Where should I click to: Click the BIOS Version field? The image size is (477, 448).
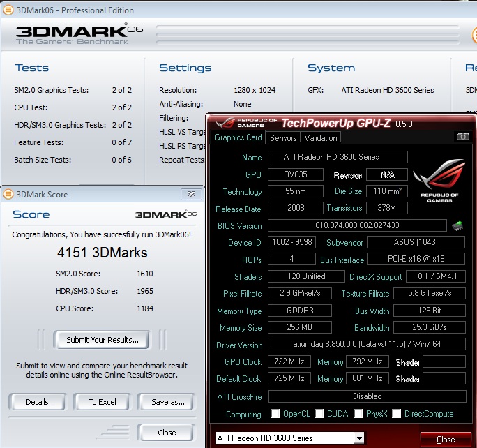coord(357,225)
